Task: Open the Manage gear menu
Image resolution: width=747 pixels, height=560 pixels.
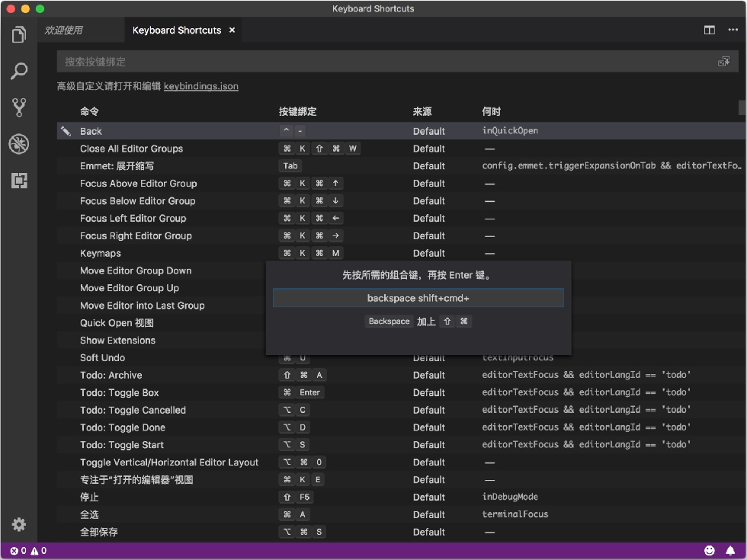Action: click(18, 524)
